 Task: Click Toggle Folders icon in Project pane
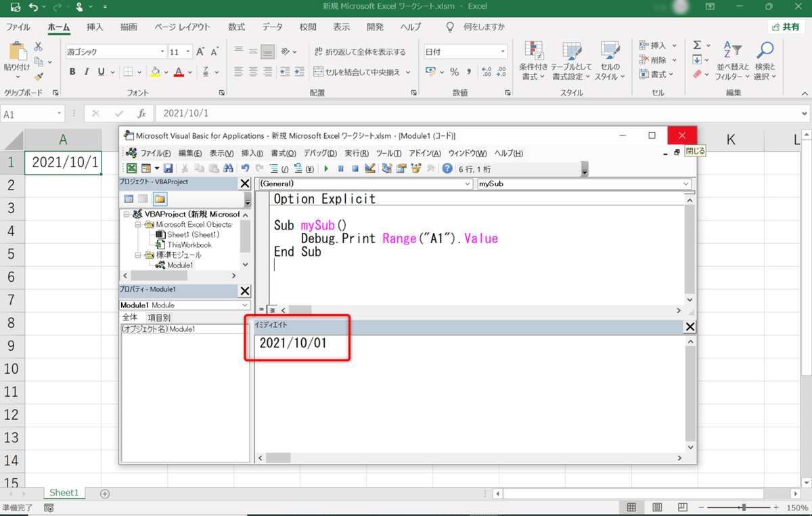click(x=160, y=198)
